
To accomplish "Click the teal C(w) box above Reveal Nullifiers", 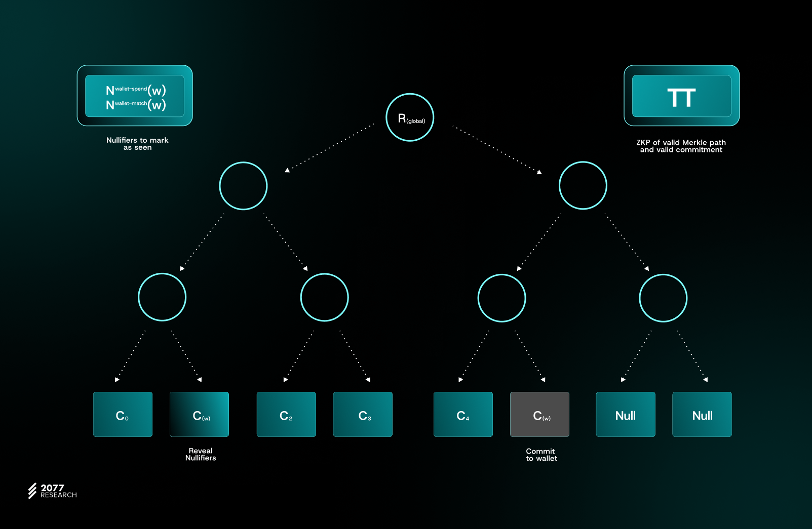I will tap(199, 414).
